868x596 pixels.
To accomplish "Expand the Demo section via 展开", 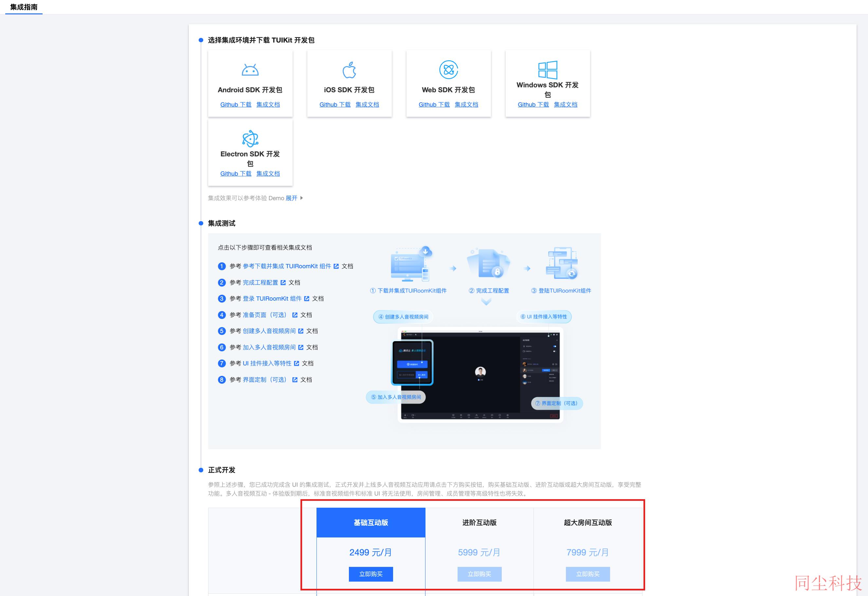I will pos(291,198).
